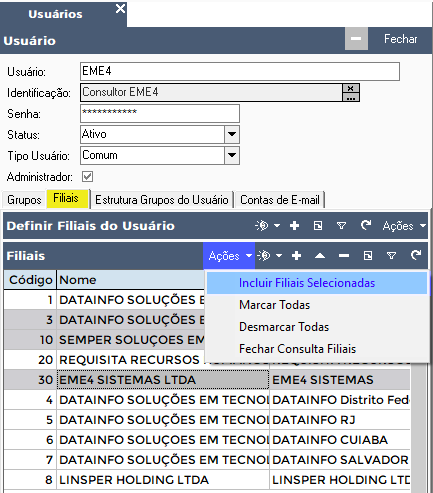Click the filter funnel icon in Filiais bar

pyautogui.click(x=392, y=256)
